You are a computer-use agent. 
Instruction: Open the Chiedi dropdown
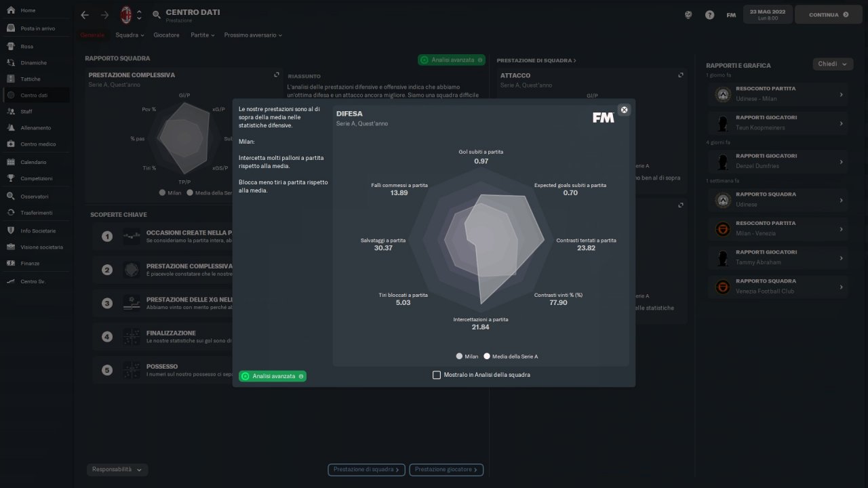[x=833, y=64]
